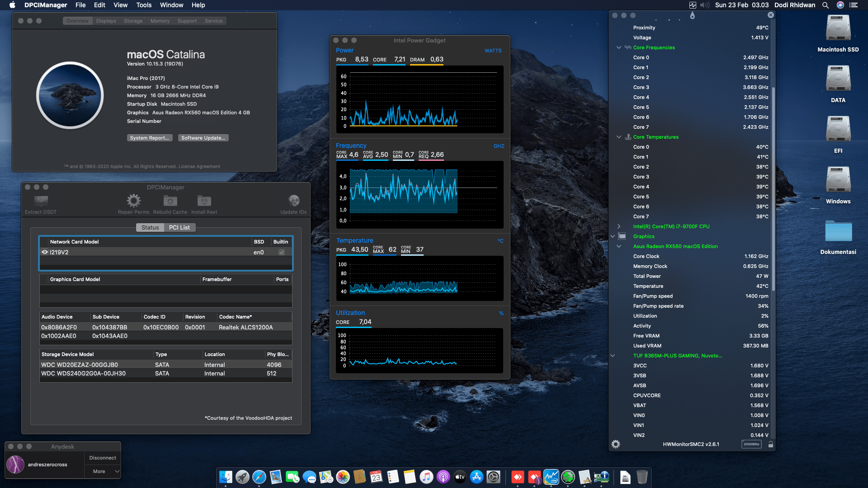Click the lock icon in HWMonitorSMC2

(x=771, y=444)
